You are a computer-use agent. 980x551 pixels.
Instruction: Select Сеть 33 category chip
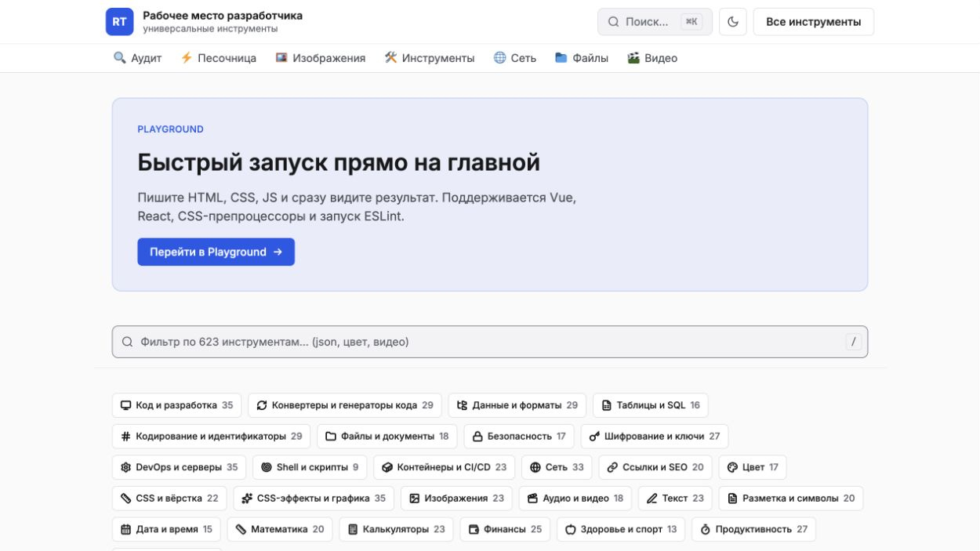click(557, 467)
